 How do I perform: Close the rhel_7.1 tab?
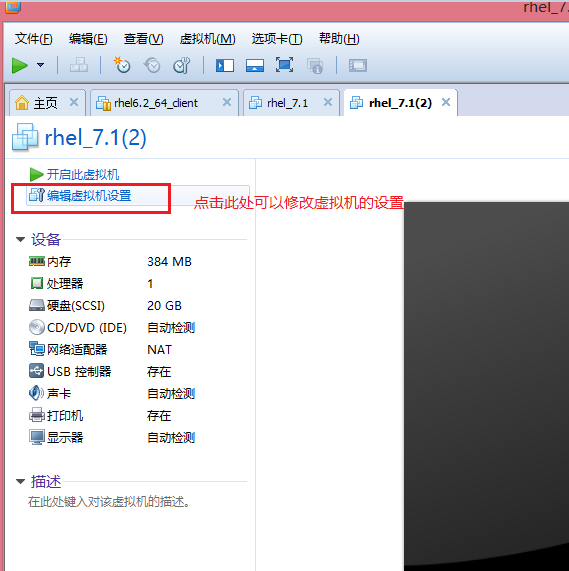pyautogui.click(x=328, y=102)
